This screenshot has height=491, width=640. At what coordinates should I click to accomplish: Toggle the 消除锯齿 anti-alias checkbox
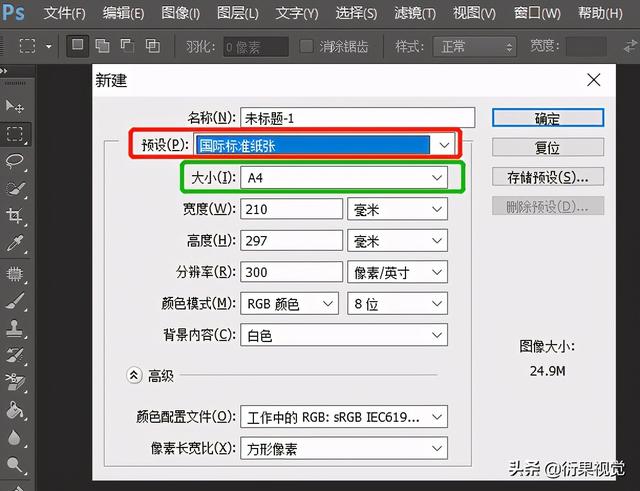306,46
